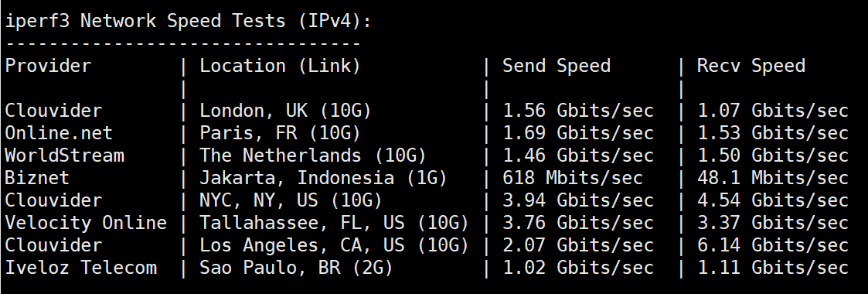Select the Provider column header
The height and width of the screenshot is (294, 868).
tap(48, 67)
